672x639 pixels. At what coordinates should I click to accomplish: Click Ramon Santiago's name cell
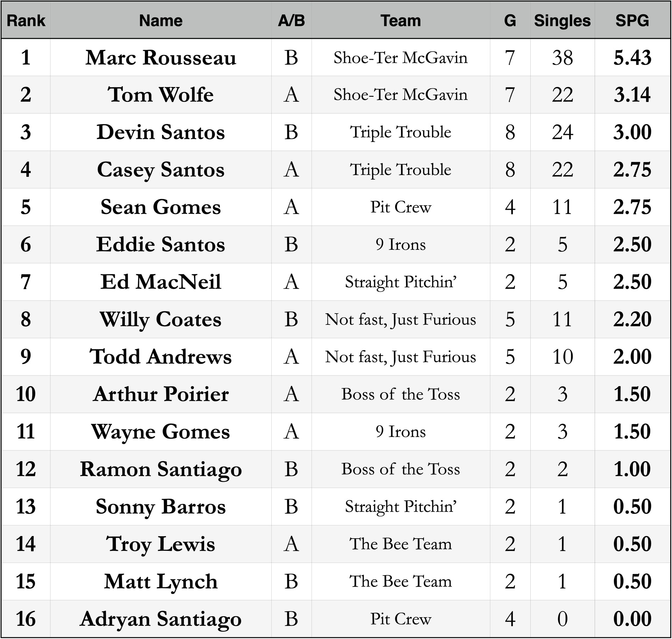pyautogui.click(x=161, y=469)
